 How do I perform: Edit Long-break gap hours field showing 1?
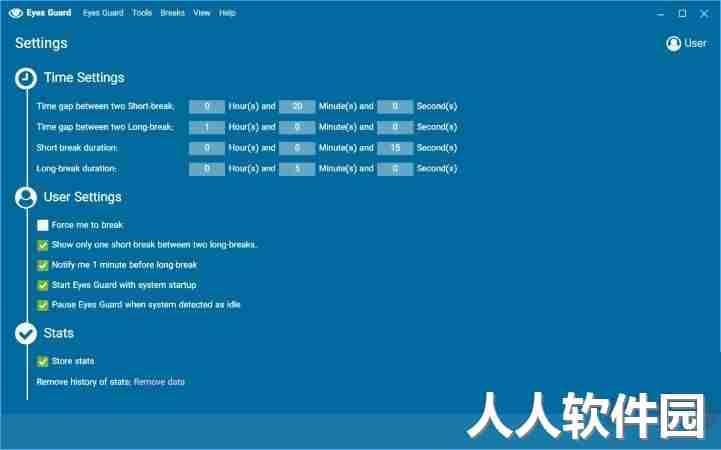[207, 127]
